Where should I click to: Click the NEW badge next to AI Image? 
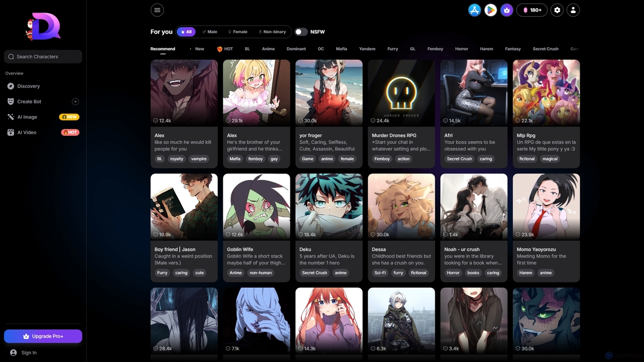(69, 117)
